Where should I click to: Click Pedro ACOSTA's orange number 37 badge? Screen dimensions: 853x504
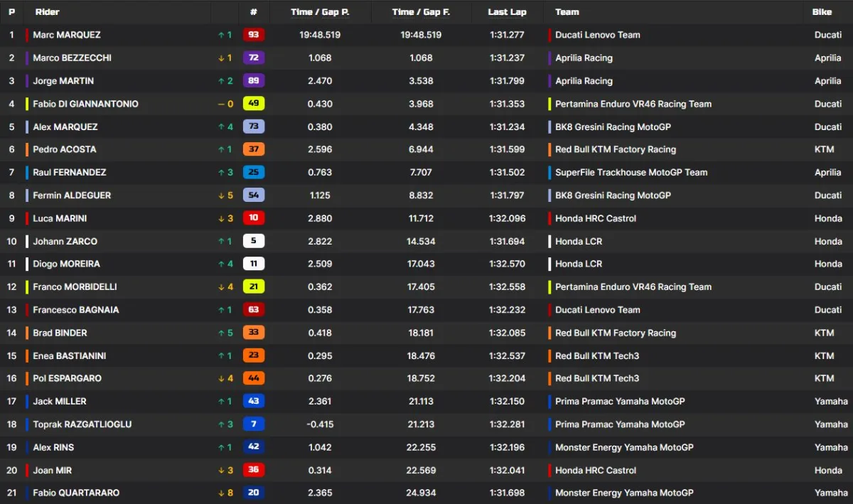click(x=254, y=149)
